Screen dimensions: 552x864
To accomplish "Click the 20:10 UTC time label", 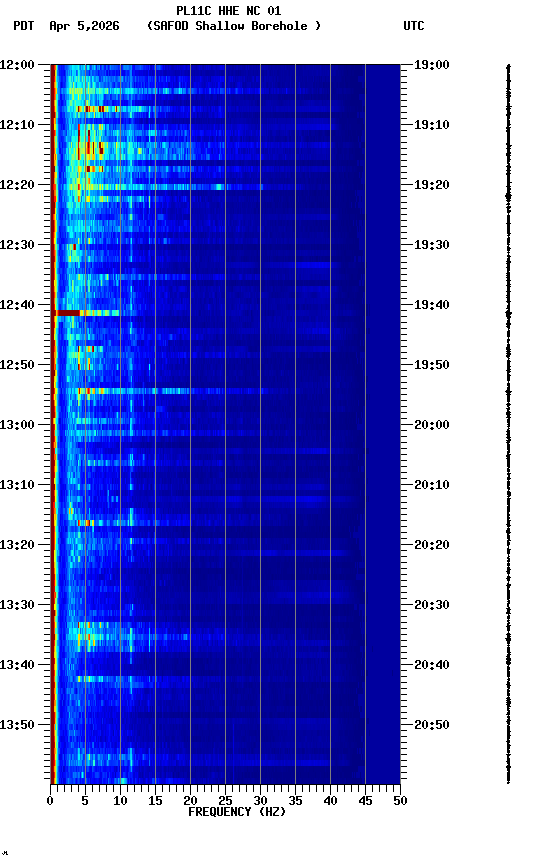I will click(432, 485).
